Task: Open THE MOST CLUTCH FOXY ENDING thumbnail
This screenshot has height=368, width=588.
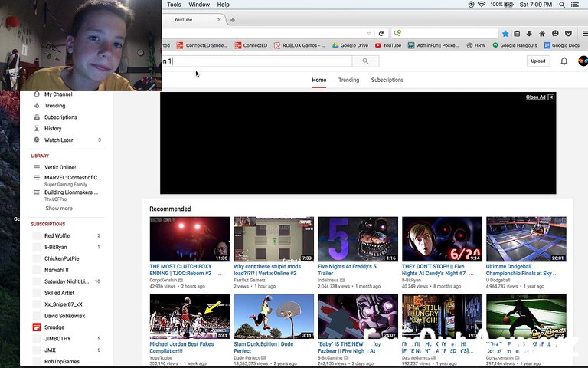Action: pyautogui.click(x=190, y=239)
